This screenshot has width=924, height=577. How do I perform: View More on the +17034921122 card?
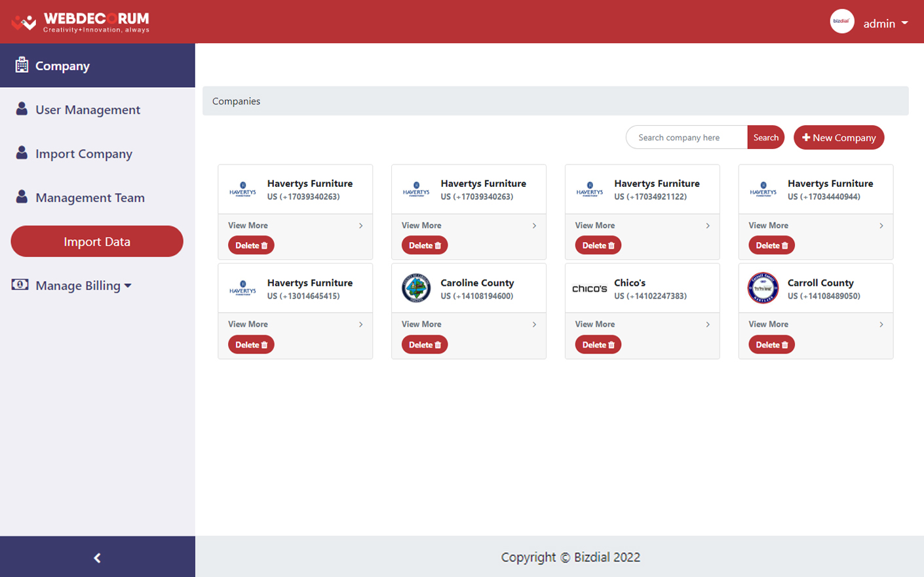tap(595, 226)
